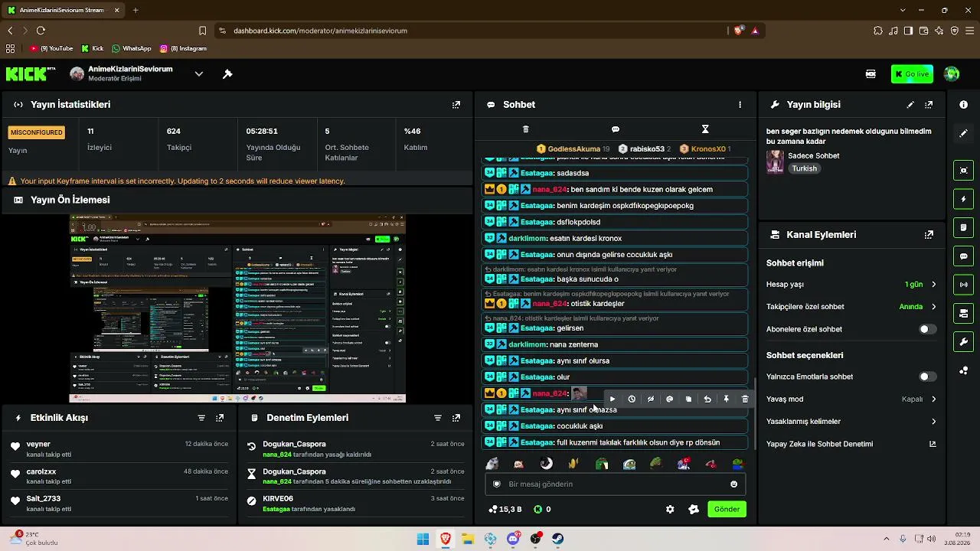
Task: Click the first Dogukan_Caspora moderation entry
Action: click(355, 448)
